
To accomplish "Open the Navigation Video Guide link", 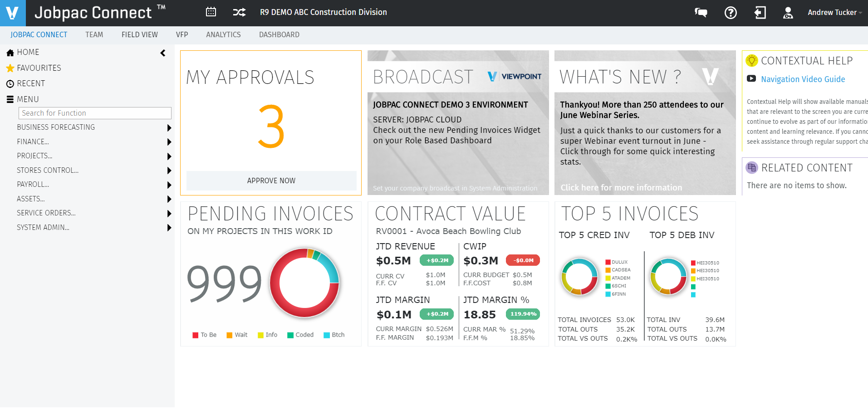I will (x=803, y=79).
